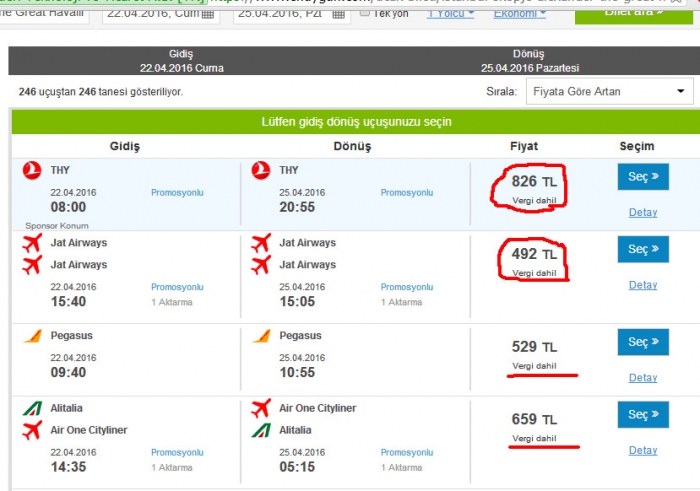Click the THY logo in outbound flight

click(x=32, y=170)
